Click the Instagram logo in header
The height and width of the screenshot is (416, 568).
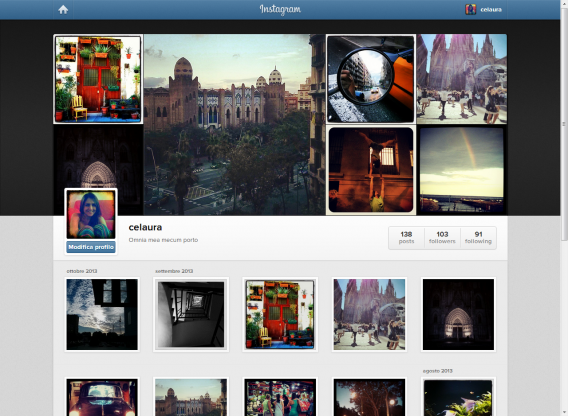click(x=280, y=9)
